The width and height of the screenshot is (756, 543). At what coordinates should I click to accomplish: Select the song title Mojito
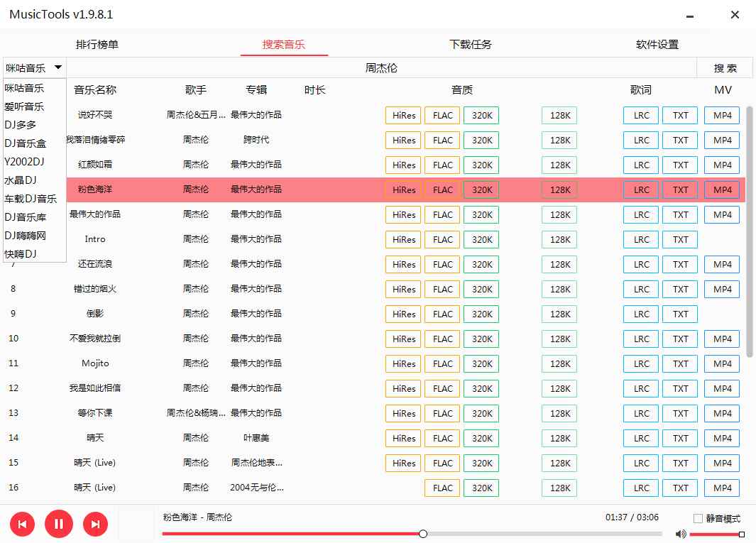pos(95,363)
